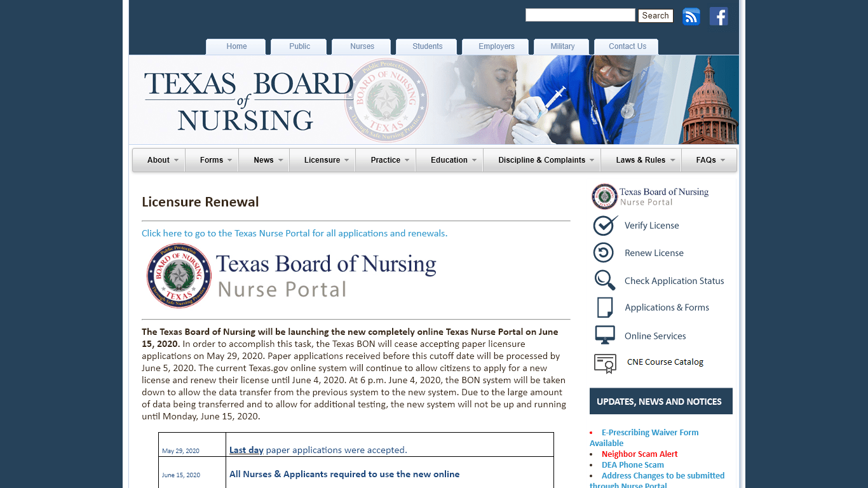Open the Public tab

click(x=299, y=46)
